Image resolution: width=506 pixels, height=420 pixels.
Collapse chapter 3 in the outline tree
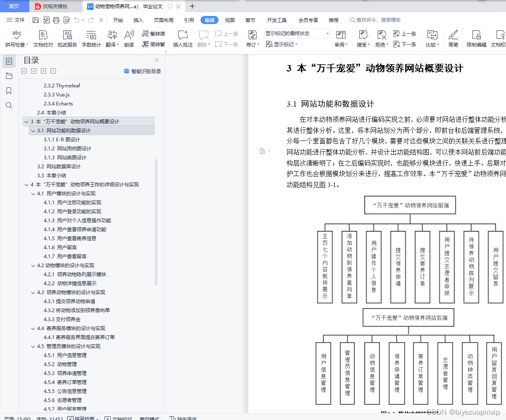coord(27,122)
